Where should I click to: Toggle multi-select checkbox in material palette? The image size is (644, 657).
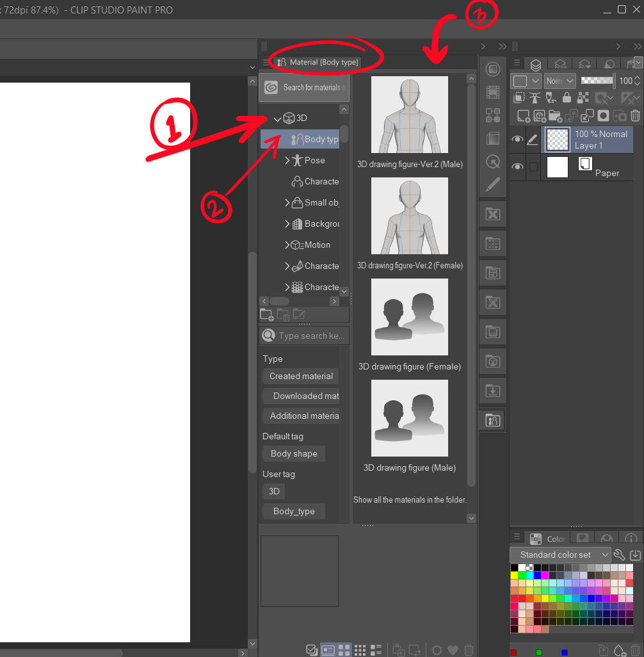tap(311, 651)
